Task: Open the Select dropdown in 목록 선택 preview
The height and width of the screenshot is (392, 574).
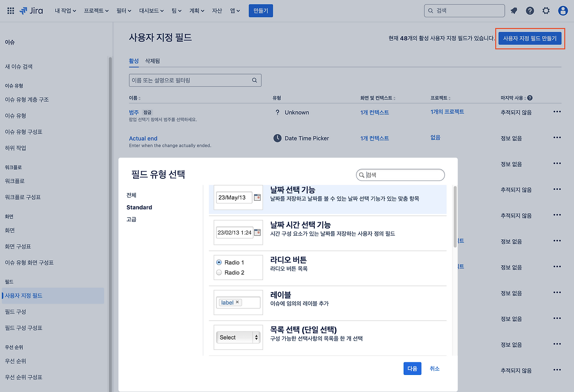Action: (x=238, y=337)
